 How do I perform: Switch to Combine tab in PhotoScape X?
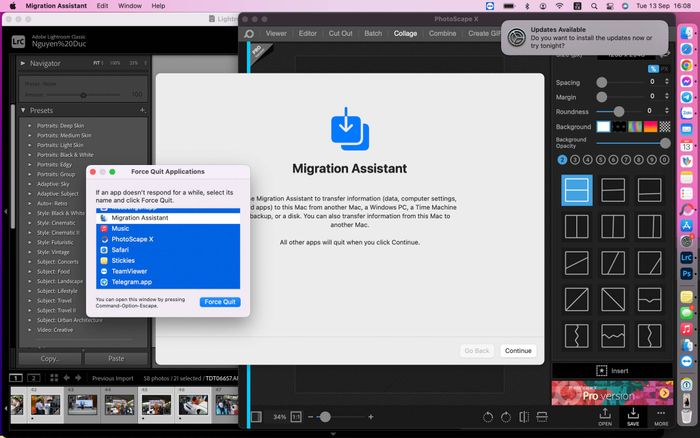[x=442, y=33]
